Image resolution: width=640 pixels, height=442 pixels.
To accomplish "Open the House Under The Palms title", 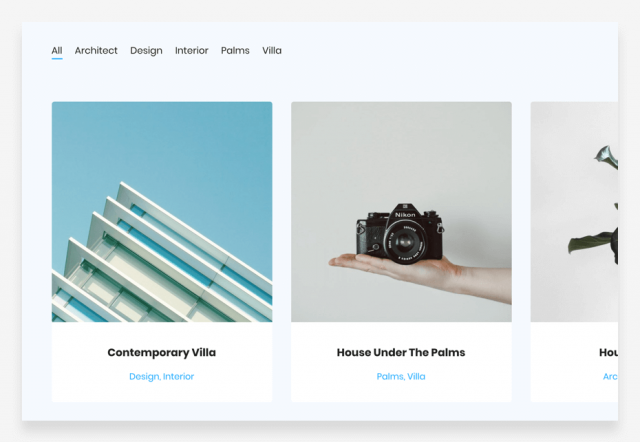I will (401, 353).
